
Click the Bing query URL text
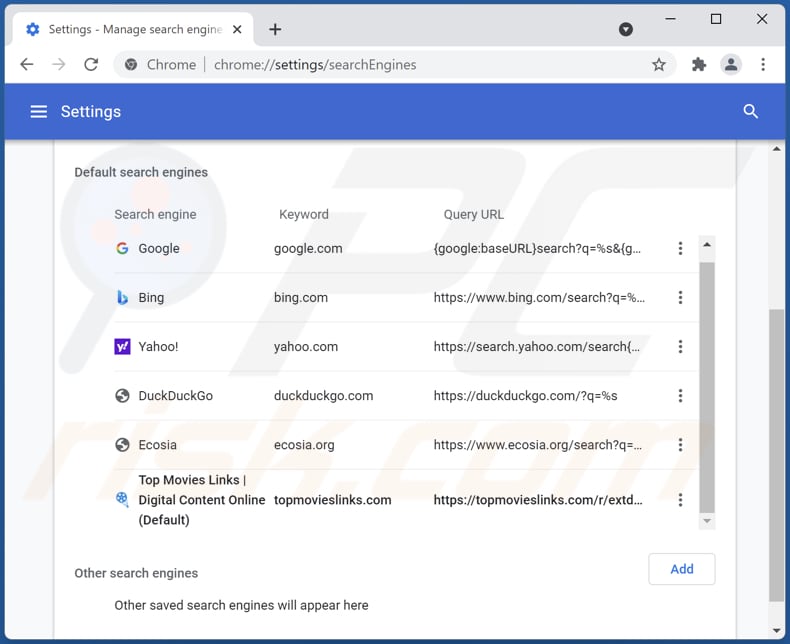click(x=539, y=297)
